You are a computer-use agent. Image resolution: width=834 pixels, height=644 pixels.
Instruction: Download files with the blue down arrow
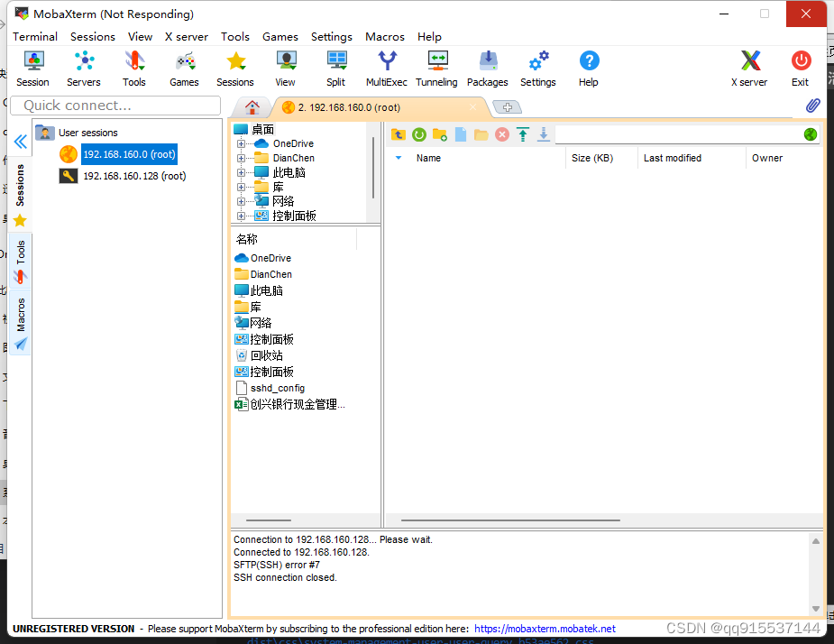click(x=544, y=134)
